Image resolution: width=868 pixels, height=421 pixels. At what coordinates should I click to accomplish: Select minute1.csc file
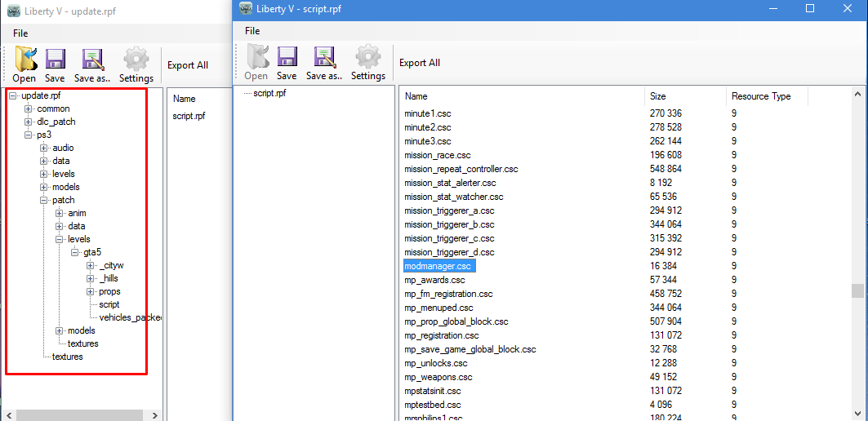point(427,113)
